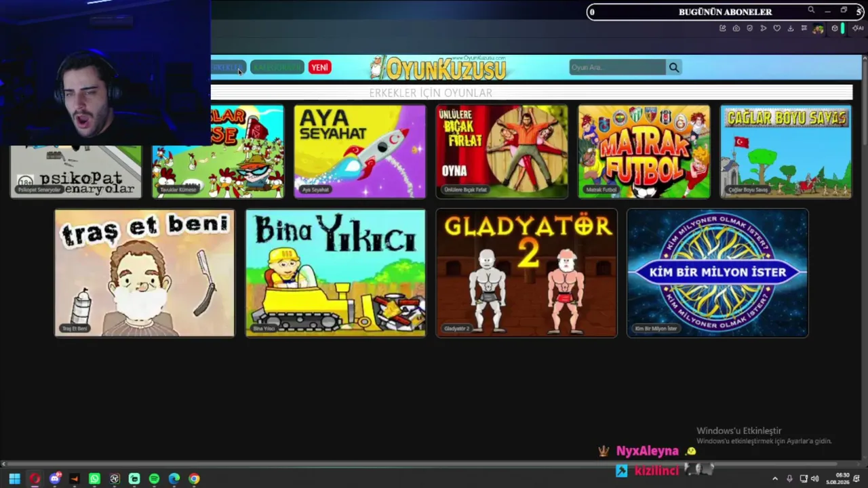Open the Çağlar Boyu Savaş game
The width and height of the screenshot is (868, 488).
(786, 151)
